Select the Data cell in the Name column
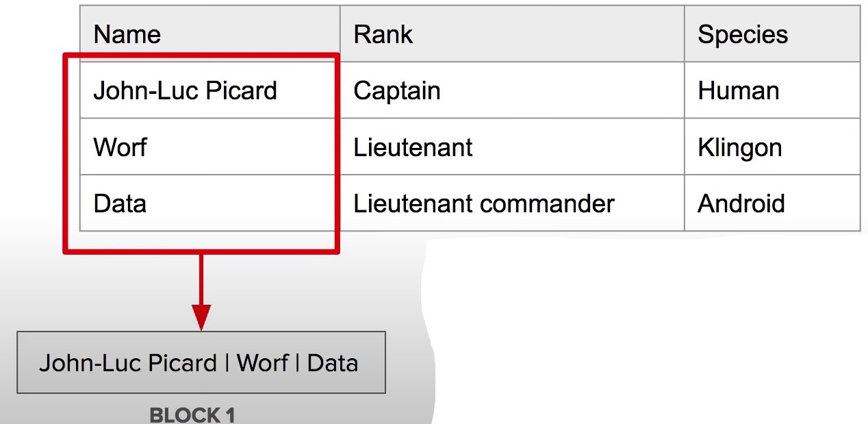This screenshot has height=424, width=868. (120, 203)
